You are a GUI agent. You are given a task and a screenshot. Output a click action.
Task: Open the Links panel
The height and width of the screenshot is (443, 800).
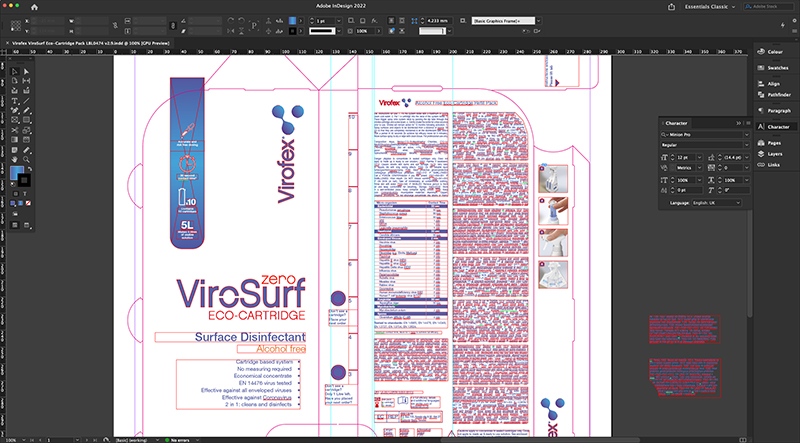768,164
